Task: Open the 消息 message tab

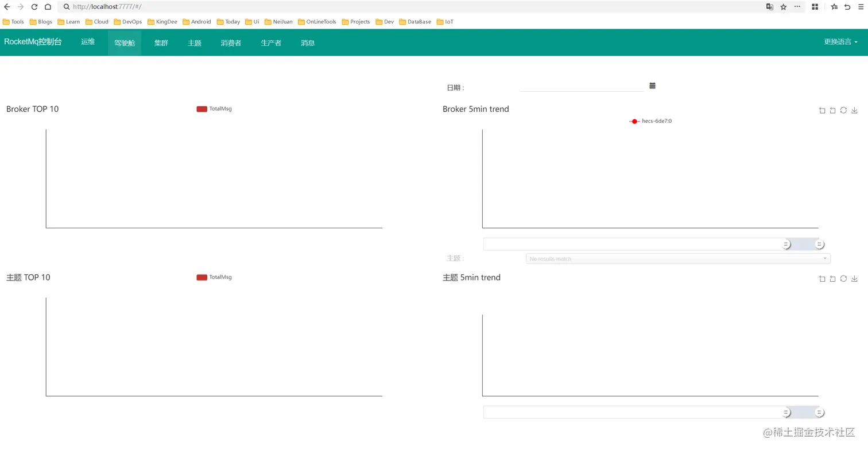Action: pyautogui.click(x=308, y=42)
